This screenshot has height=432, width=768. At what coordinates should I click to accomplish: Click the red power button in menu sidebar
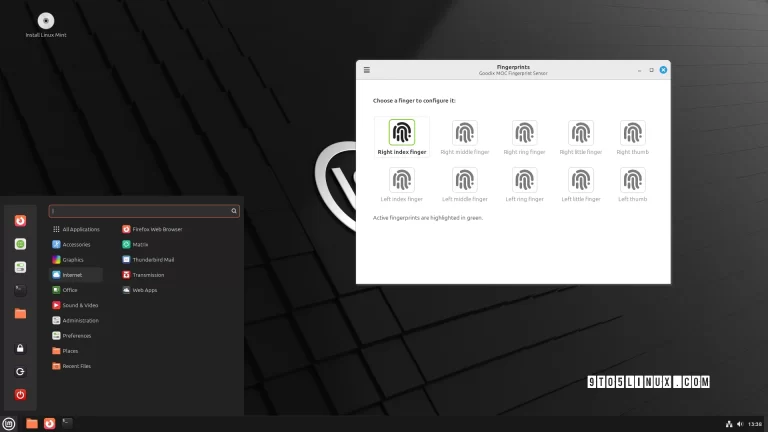point(20,395)
